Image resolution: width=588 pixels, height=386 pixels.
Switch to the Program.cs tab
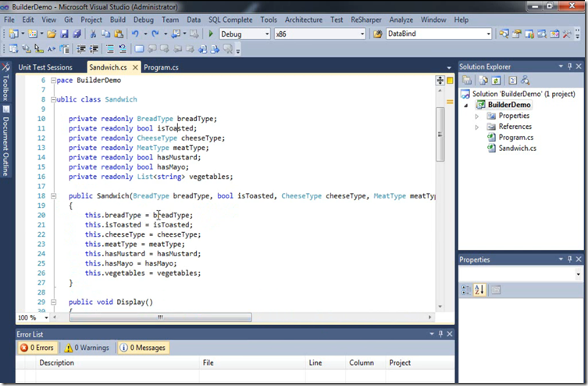161,67
